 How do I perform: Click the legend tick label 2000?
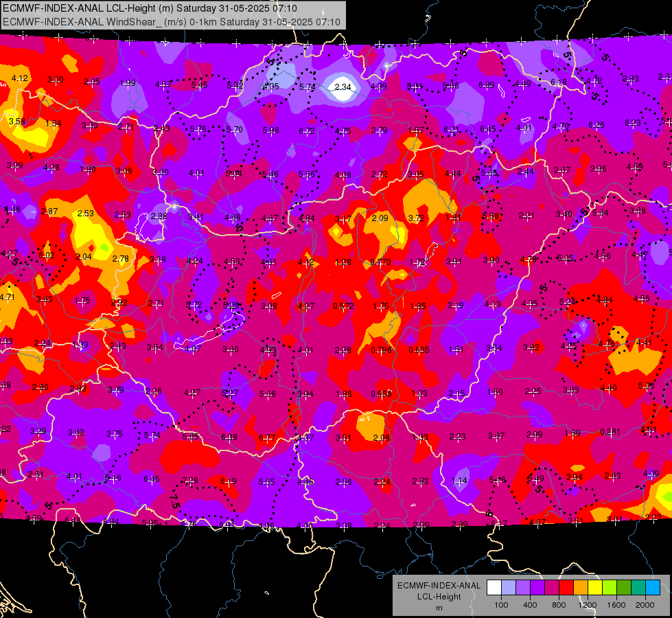645,605
